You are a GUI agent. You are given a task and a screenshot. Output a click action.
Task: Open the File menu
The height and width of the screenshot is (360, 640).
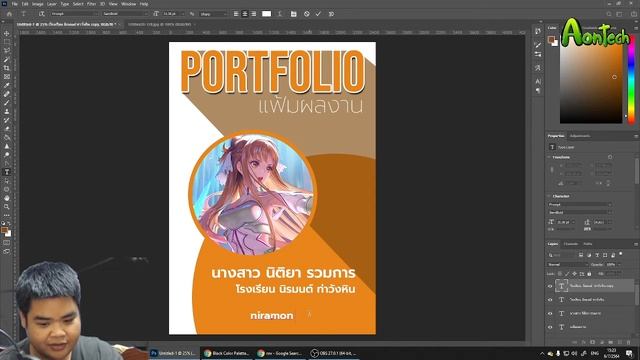click(15, 4)
